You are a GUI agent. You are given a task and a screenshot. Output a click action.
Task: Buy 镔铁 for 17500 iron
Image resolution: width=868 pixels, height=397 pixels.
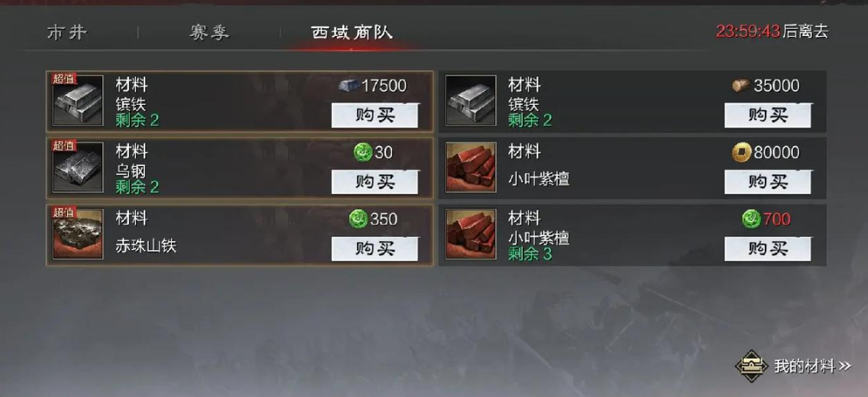point(374,116)
